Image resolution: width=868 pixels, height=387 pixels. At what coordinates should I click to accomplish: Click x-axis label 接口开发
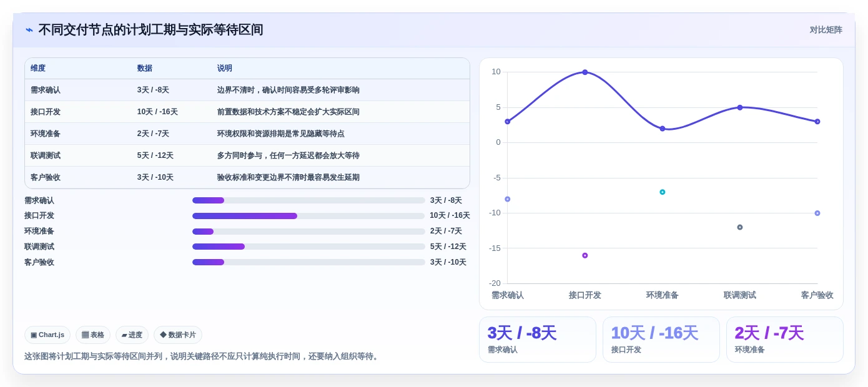585,295
